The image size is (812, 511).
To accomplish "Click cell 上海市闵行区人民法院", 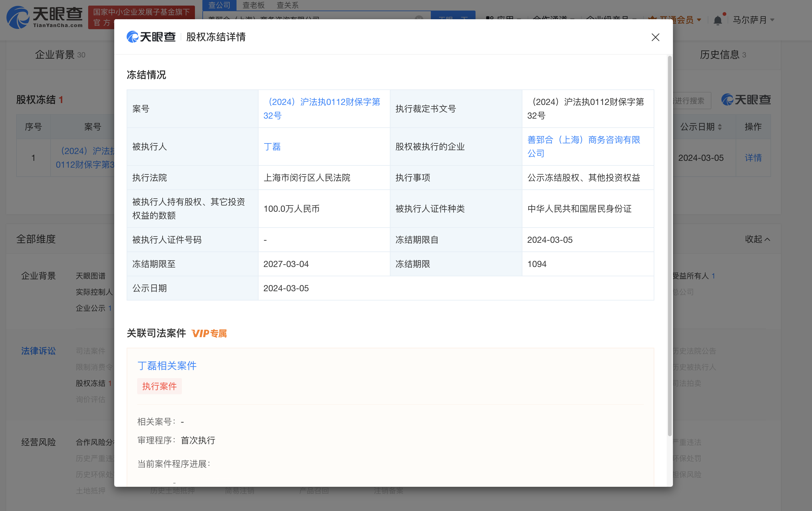I will pos(324,177).
